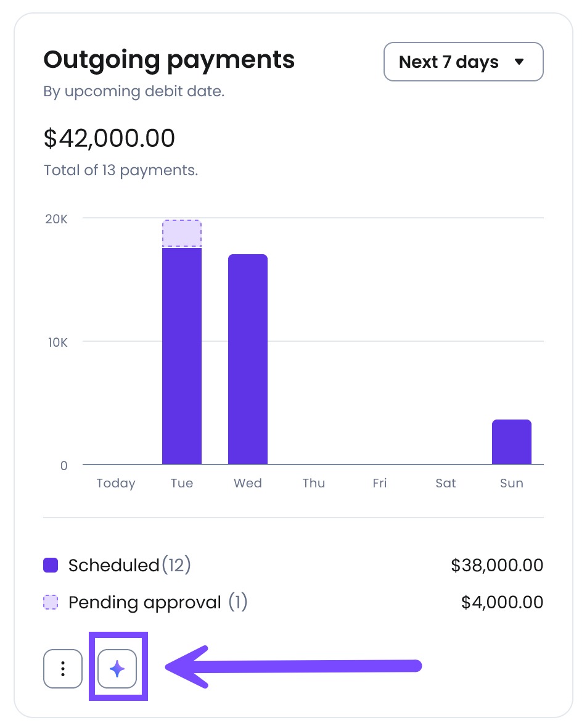
Task: Select the Wednesday payments bar
Action: coord(248,359)
